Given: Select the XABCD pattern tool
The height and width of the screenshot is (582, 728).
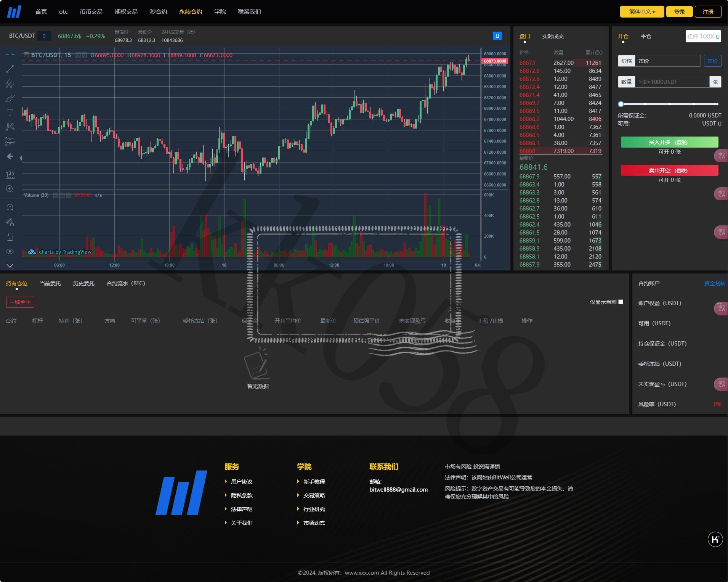Looking at the screenshot, I should (x=10, y=127).
